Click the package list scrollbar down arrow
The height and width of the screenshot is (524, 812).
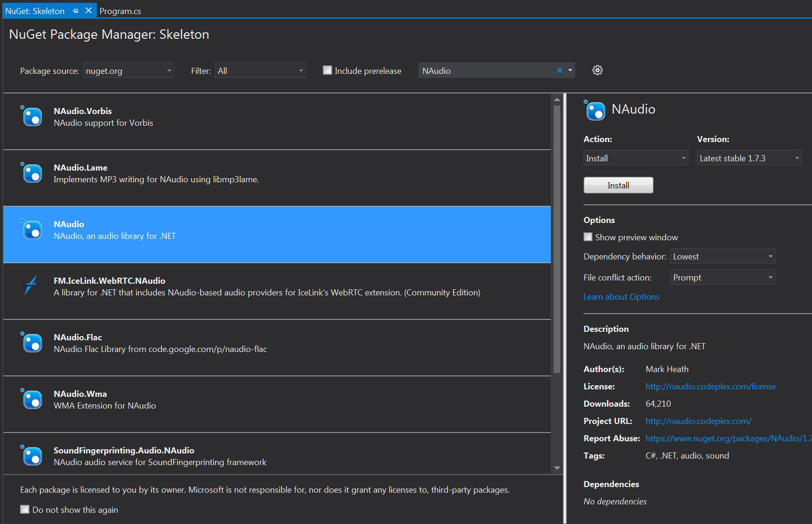tap(557, 468)
